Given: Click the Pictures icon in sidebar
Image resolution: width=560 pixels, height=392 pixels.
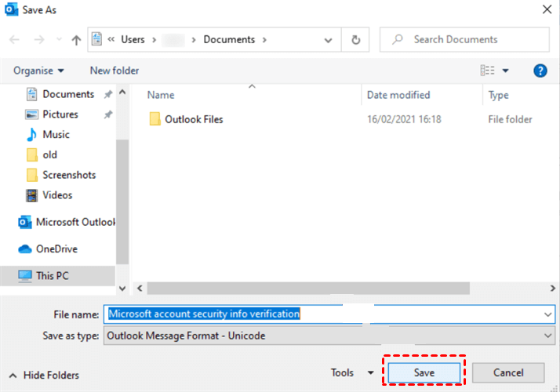Looking at the screenshot, I should [x=32, y=114].
